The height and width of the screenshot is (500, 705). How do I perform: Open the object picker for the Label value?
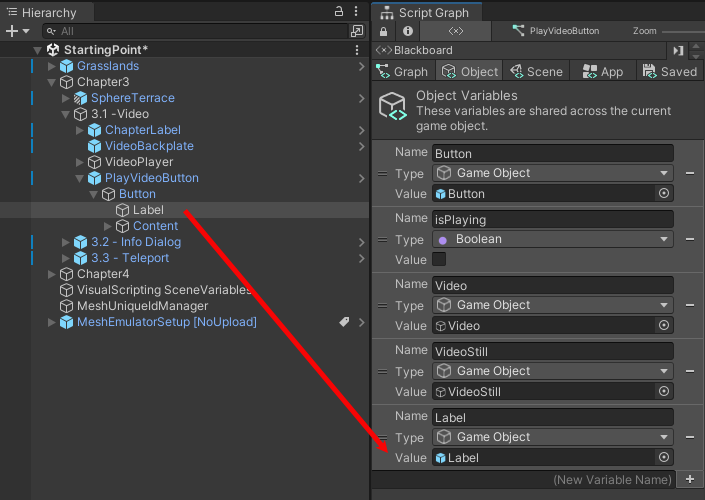coord(664,457)
